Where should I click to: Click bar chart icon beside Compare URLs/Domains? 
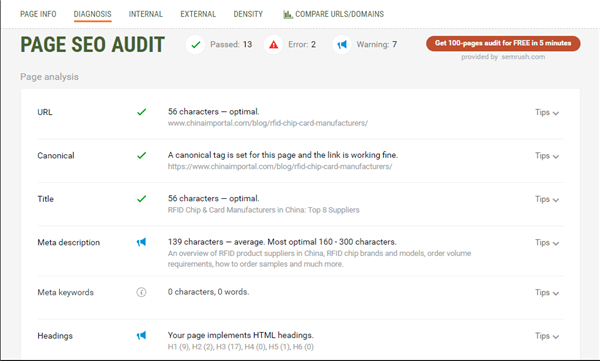point(288,15)
